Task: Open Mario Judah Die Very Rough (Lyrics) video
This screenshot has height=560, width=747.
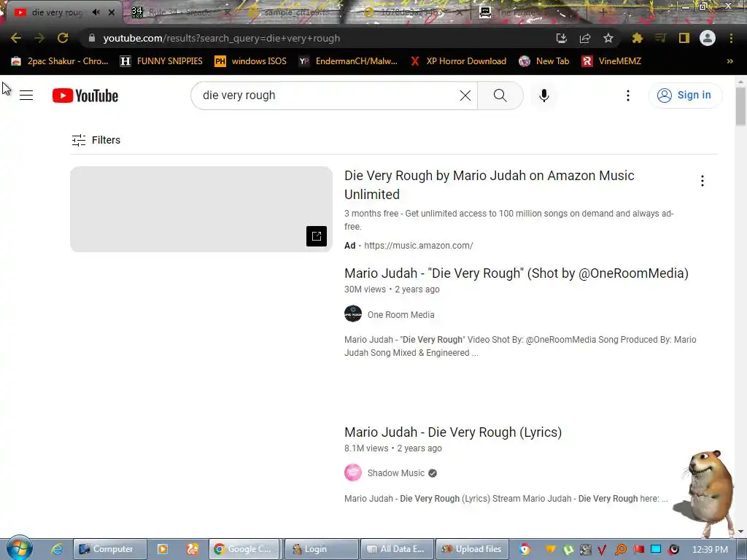Action: click(453, 432)
